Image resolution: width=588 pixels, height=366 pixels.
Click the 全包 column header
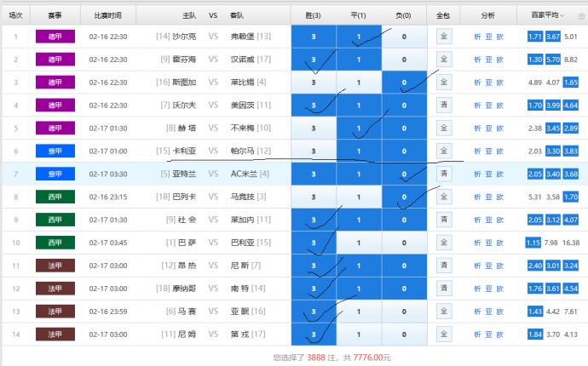(443, 15)
